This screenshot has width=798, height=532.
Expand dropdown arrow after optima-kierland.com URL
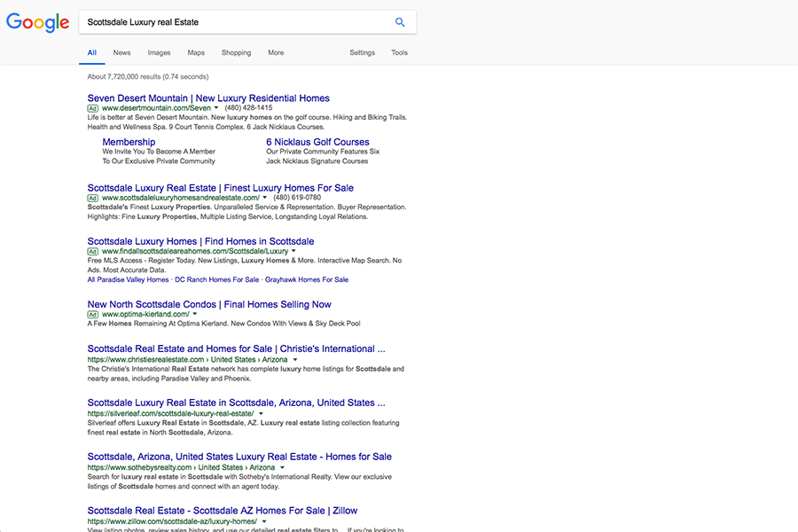[195, 314]
